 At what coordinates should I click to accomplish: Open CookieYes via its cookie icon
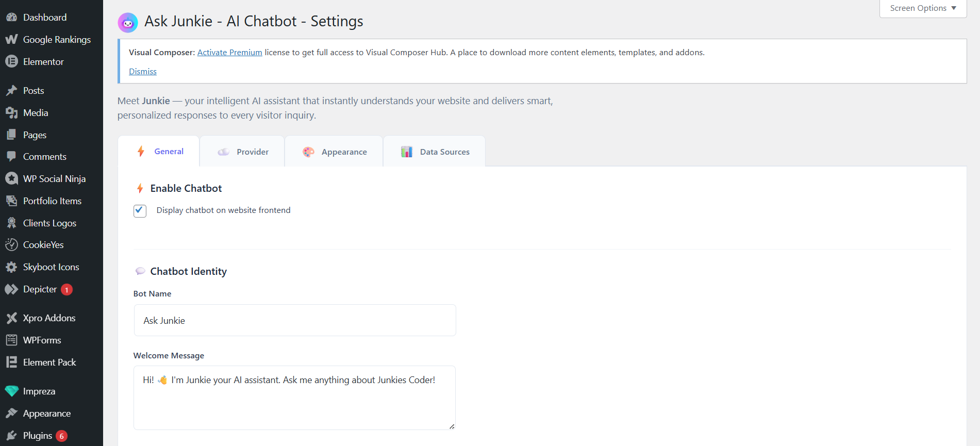coord(11,245)
